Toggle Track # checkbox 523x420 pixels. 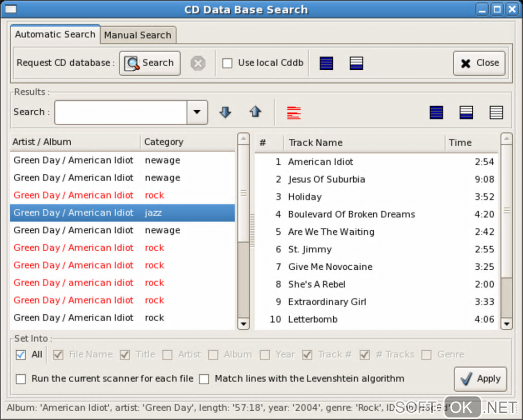pyautogui.click(x=307, y=354)
